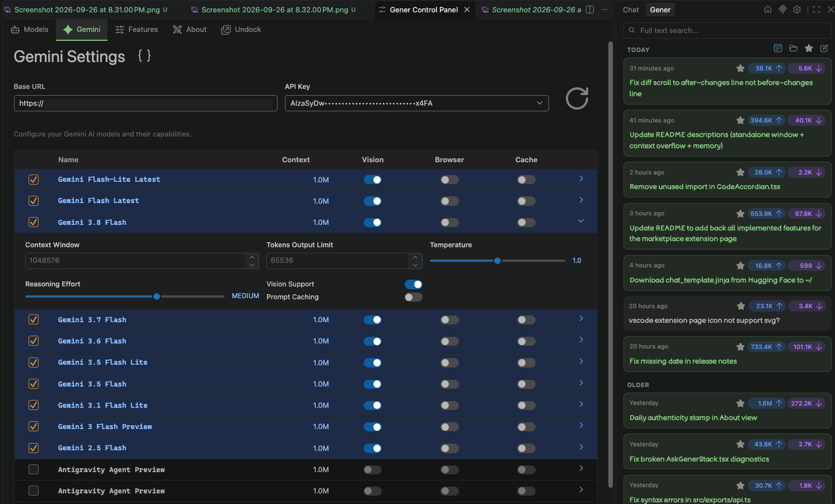Toggle the Vision Support switch
Viewport: 835px width, 504px height.
pyautogui.click(x=414, y=284)
